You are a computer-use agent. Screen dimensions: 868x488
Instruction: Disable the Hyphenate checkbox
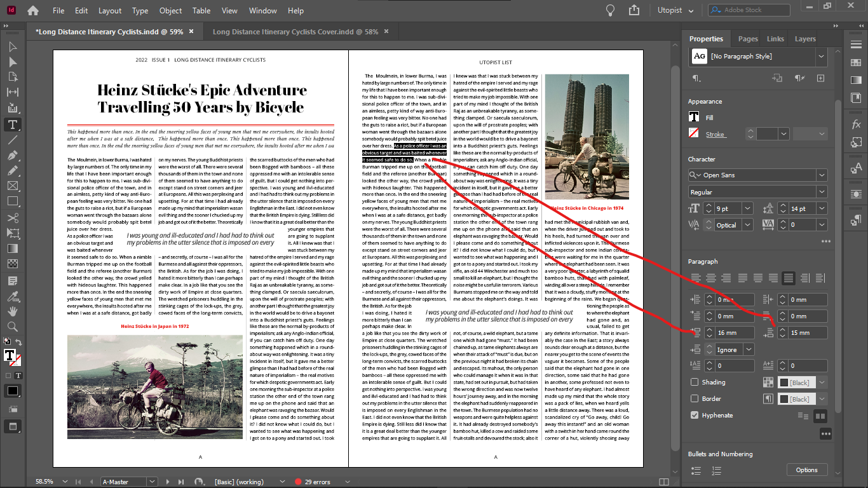click(695, 415)
